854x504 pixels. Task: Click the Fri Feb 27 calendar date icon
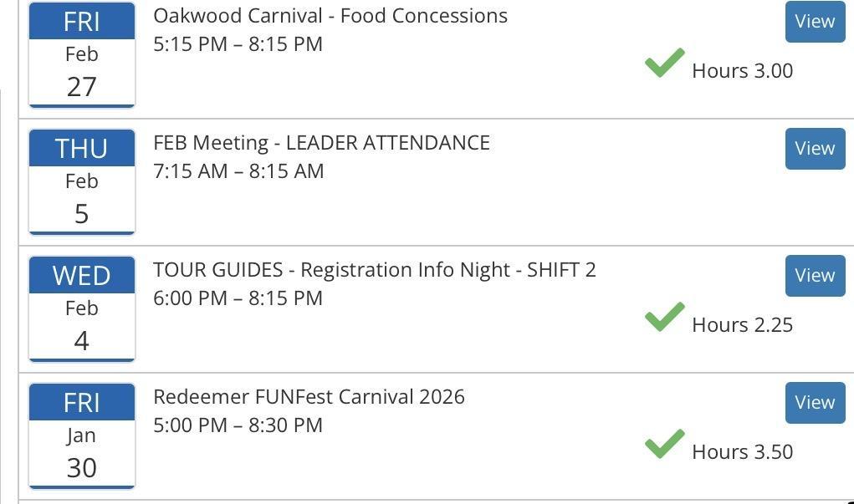pos(82,55)
